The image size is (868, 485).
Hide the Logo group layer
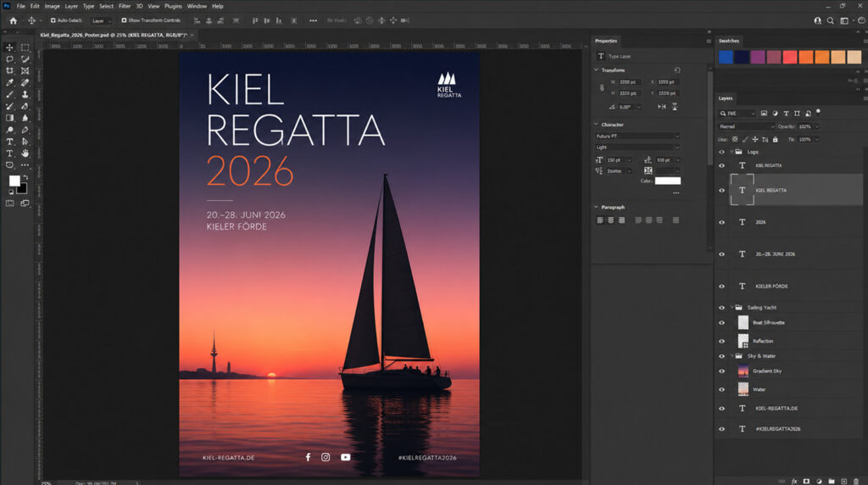[721, 152]
